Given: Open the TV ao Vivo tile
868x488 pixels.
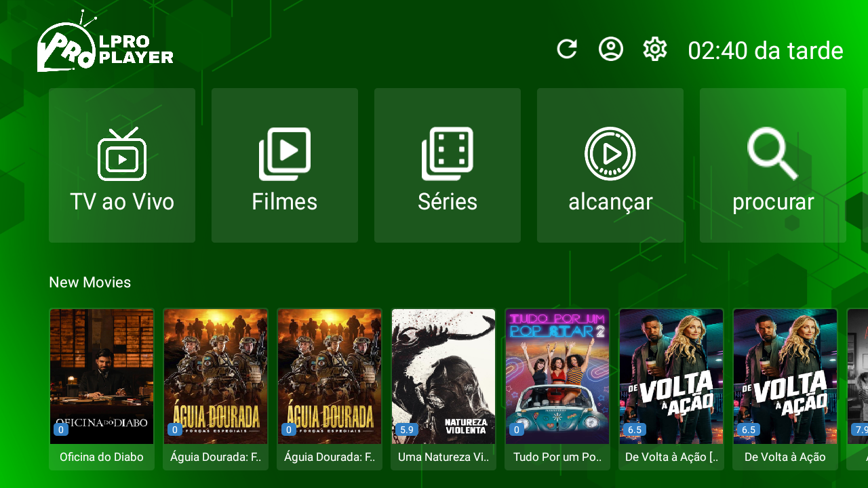Looking at the screenshot, I should pos(122,165).
